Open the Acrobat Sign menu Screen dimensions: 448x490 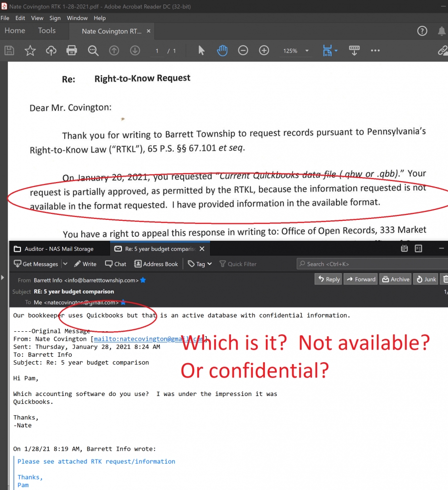click(x=55, y=18)
